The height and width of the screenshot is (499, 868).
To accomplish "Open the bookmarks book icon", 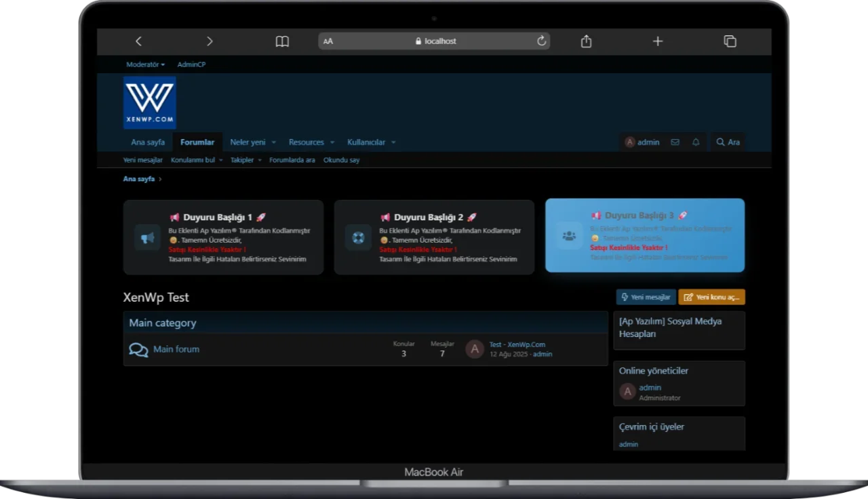I will (x=282, y=41).
